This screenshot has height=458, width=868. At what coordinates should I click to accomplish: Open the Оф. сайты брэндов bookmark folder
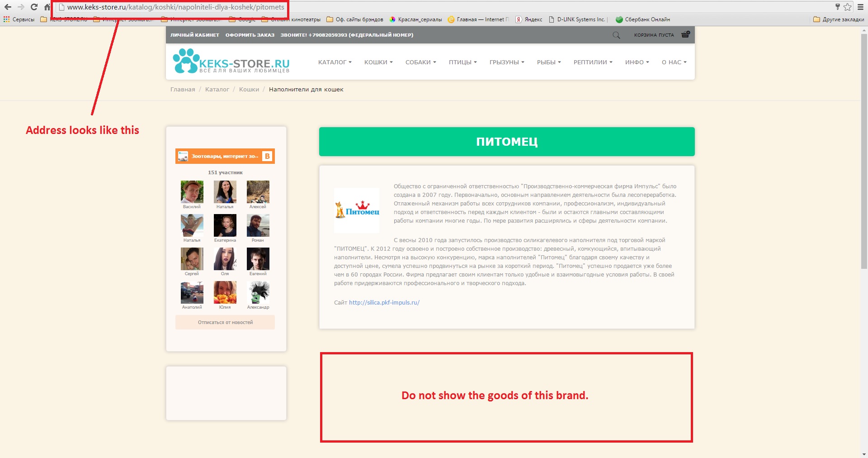(355, 19)
